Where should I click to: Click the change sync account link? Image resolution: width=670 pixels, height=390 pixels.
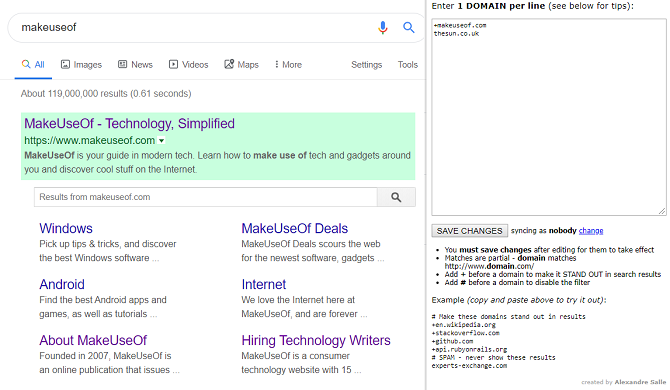click(x=591, y=231)
